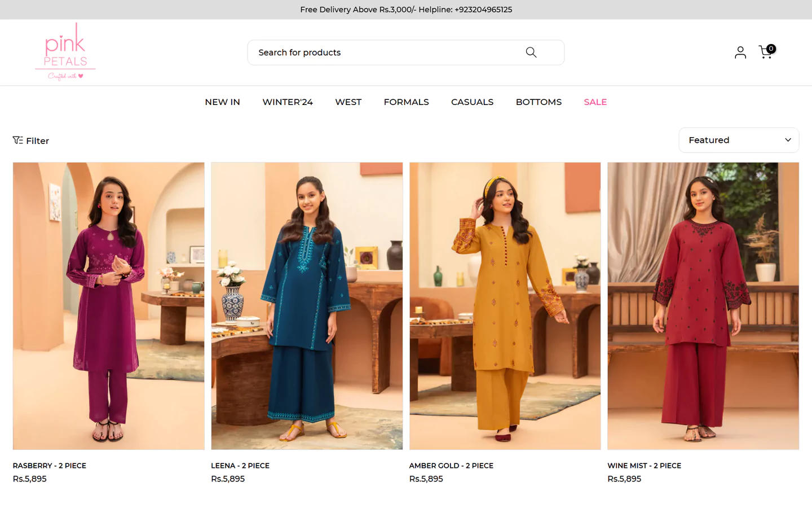Open the user account icon

(x=740, y=52)
